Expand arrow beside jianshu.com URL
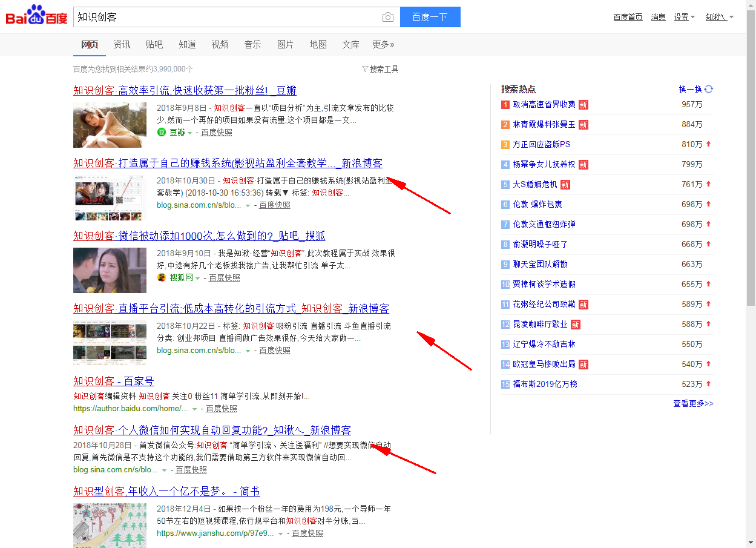The height and width of the screenshot is (548, 756). click(x=280, y=534)
